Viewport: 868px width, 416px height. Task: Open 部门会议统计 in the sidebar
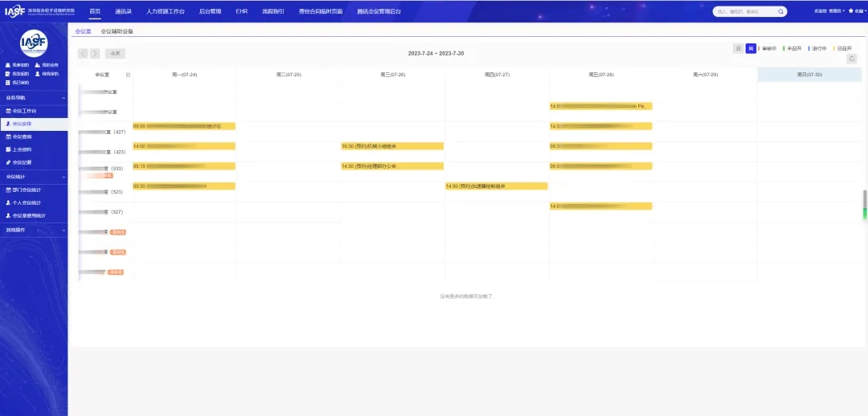pyautogui.click(x=27, y=190)
